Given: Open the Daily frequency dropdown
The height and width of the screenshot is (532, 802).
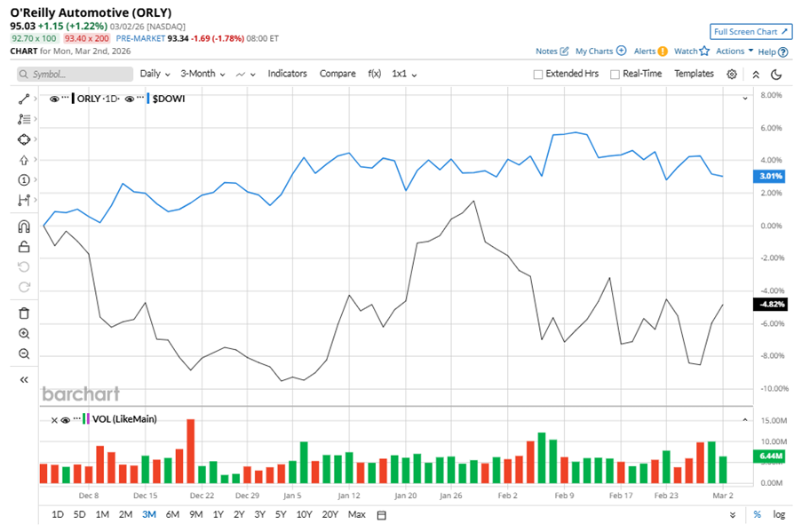Looking at the screenshot, I should (155, 74).
